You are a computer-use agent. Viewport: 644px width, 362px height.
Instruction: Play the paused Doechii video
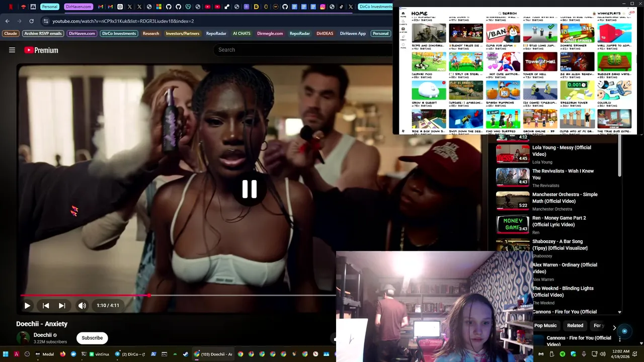[x=27, y=305]
